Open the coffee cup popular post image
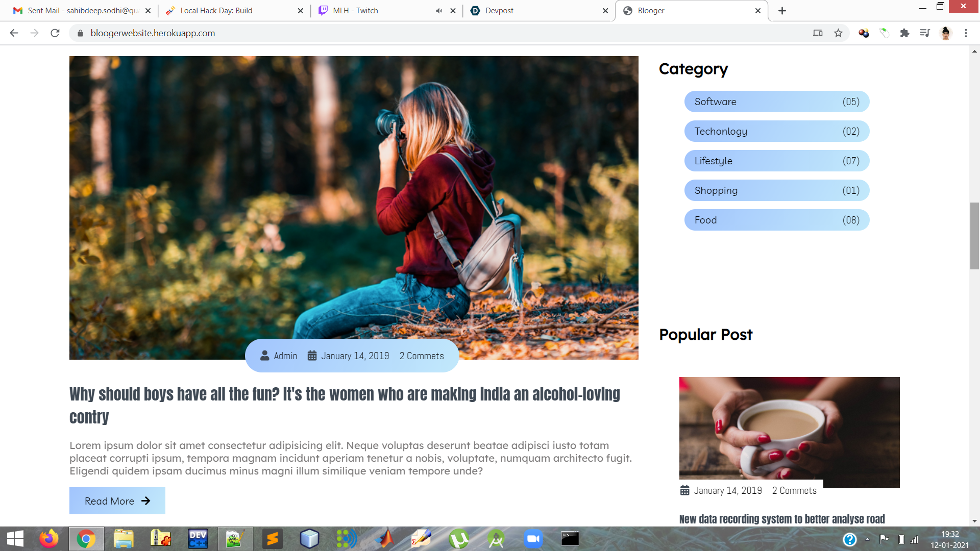This screenshot has height=551, width=980. pos(789,432)
